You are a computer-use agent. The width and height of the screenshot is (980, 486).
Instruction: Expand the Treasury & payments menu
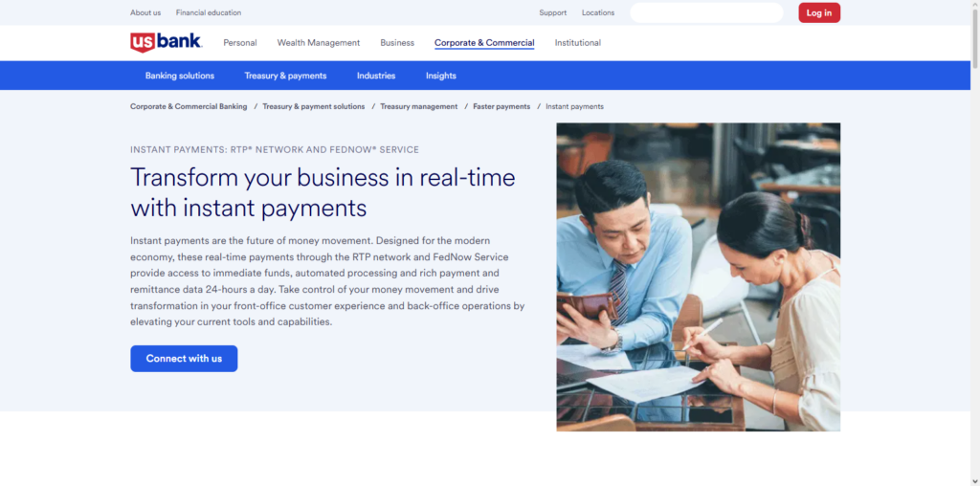click(x=285, y=76)
